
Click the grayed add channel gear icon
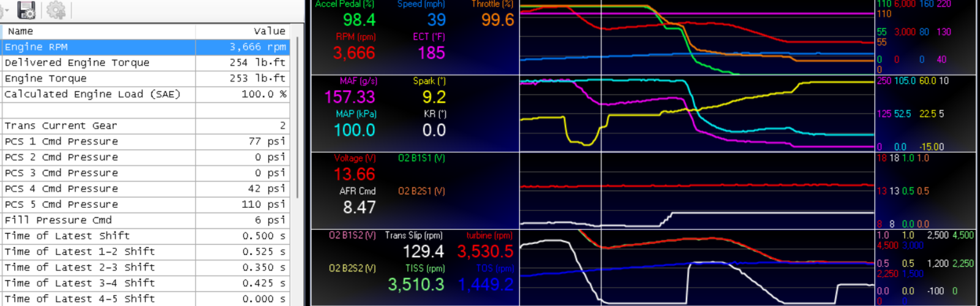click(56, 9)
